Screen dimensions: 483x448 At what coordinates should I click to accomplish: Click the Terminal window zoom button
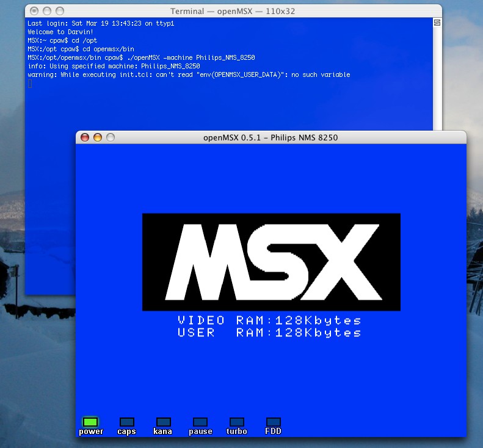click(60, 11)
